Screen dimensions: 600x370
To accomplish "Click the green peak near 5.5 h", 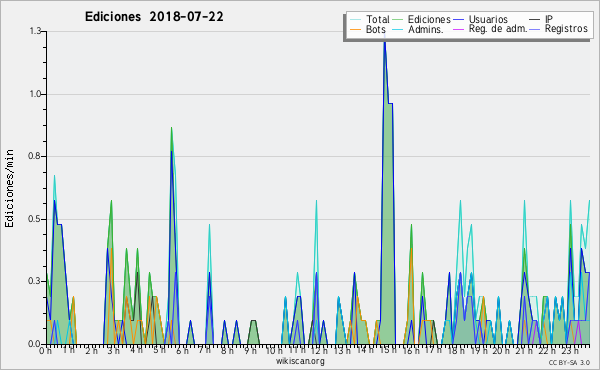I will click(x=171, y=130).
